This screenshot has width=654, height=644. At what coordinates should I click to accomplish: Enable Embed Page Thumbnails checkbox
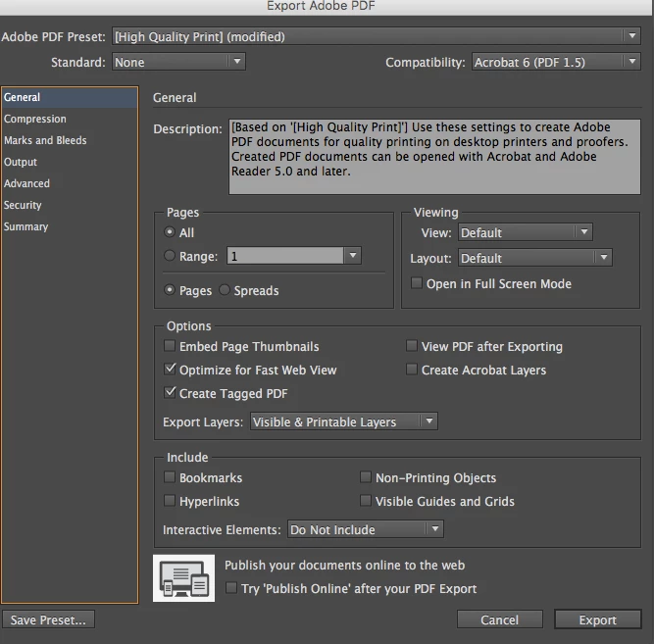point(170,346)
